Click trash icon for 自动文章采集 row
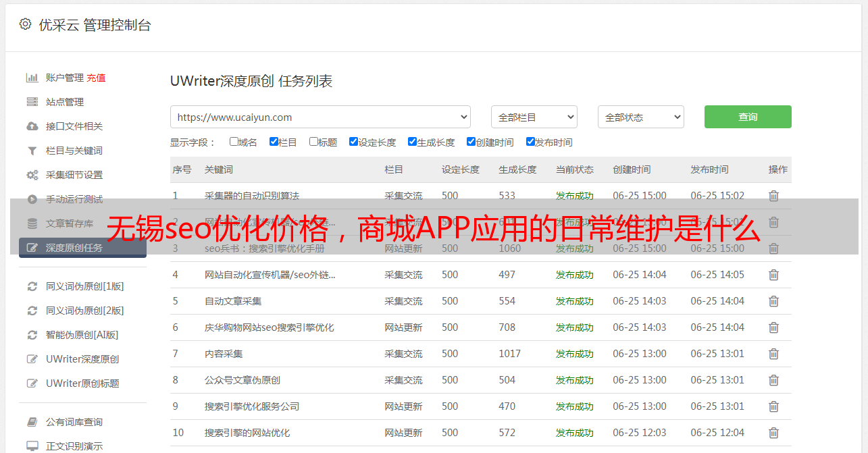 (x=773, y=301)
